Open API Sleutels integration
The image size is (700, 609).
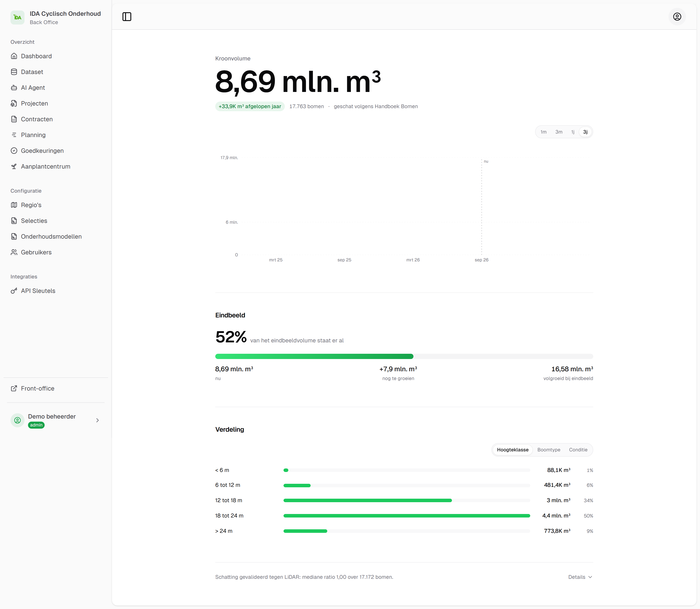[56, 291]
